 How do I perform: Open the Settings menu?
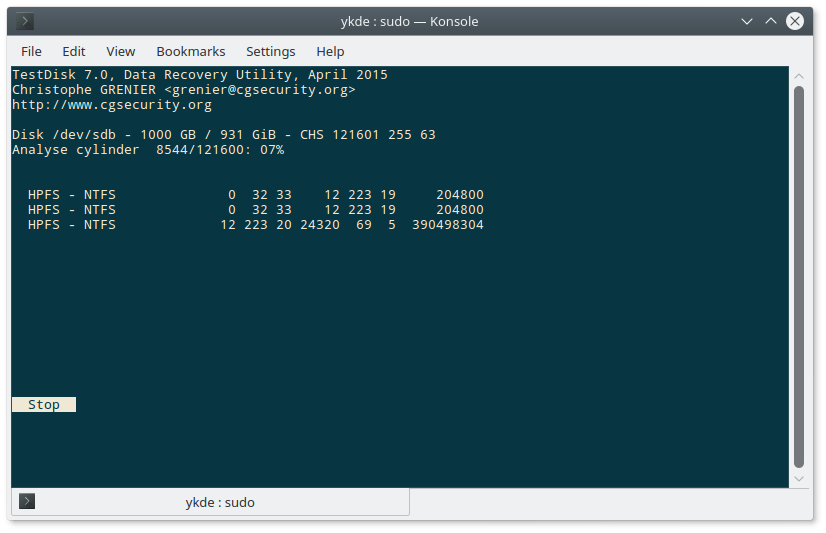click(x=270, y=52)
